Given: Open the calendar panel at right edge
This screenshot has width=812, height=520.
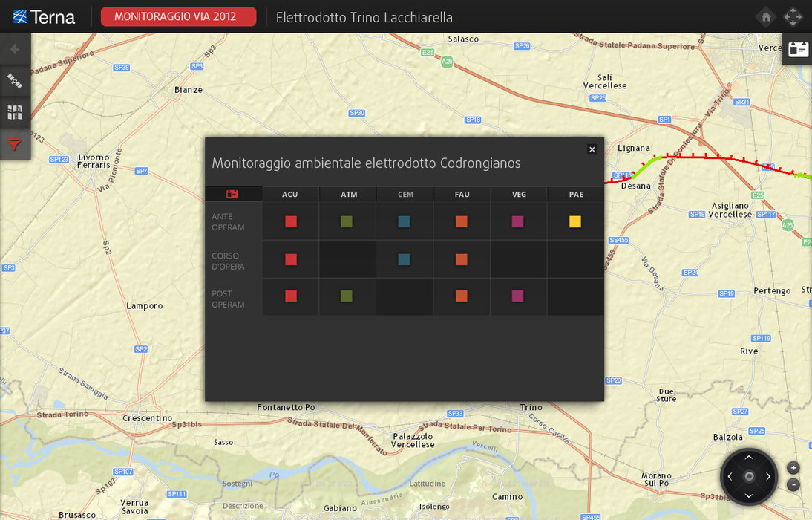Looking at the screenshot, I should click(798, 50).
